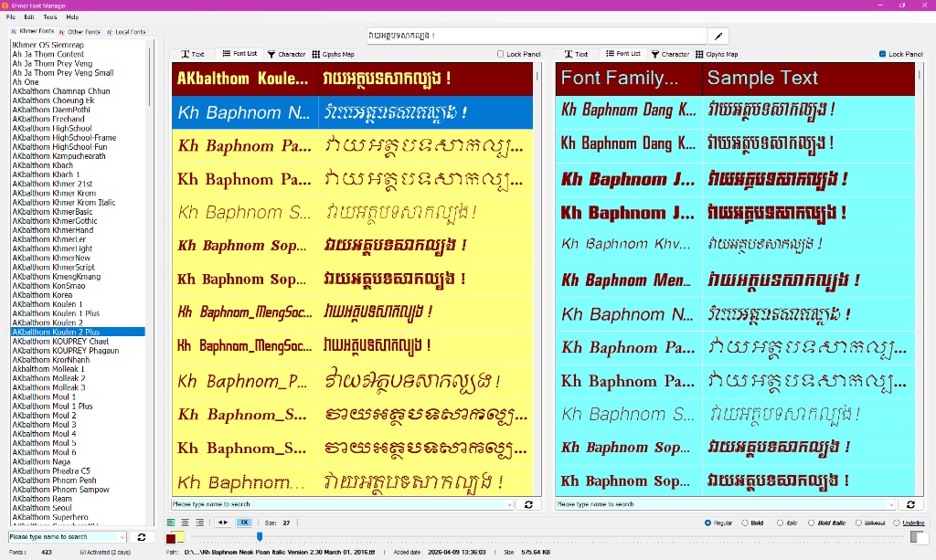Viewport: 936px width, 560px height.
Task: Click the refresh icon below right panel search
Action: coord(910,504)
